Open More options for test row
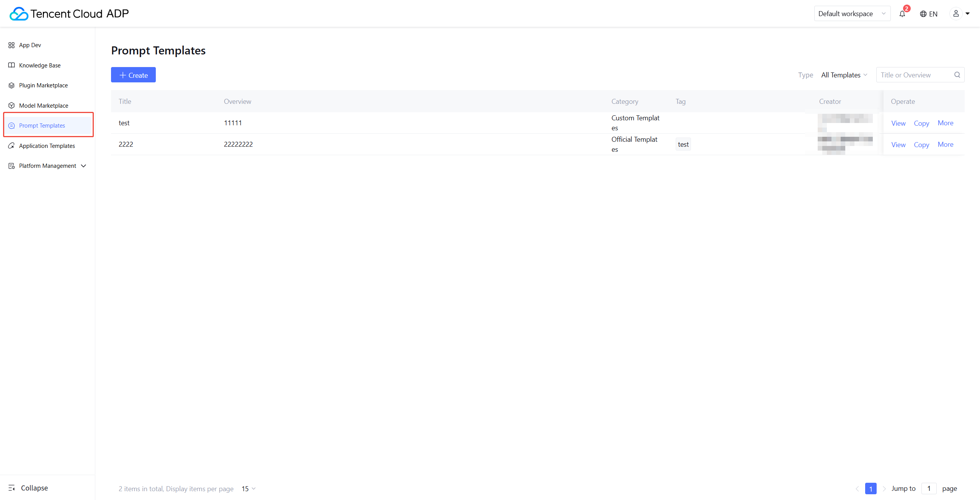 point(945,123)
